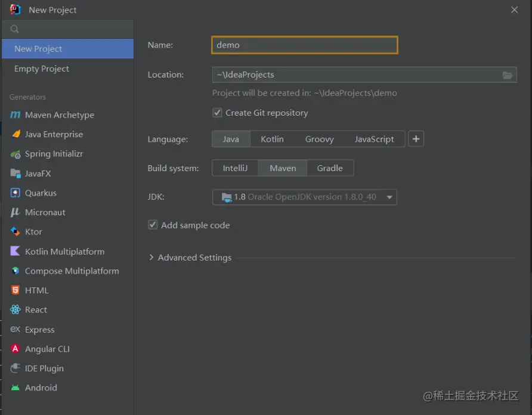This screenshot has width=532, height=415.
Task: Choose Compose Multiplatform generator label
Action: 72,271
